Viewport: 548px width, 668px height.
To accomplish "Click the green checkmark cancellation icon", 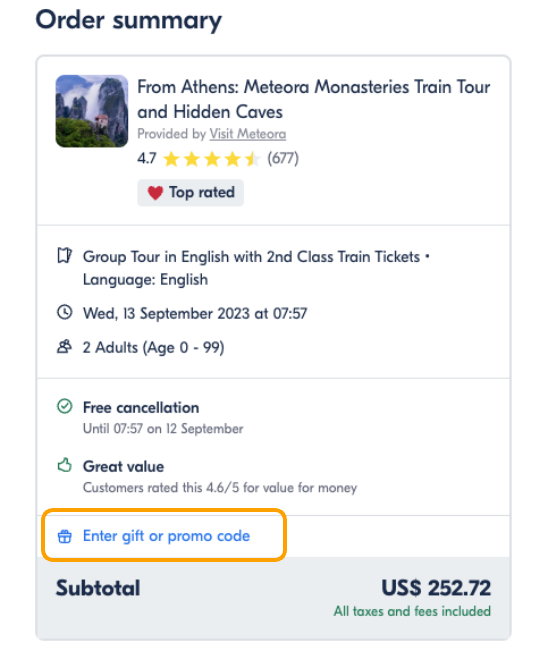I will 65,406.
